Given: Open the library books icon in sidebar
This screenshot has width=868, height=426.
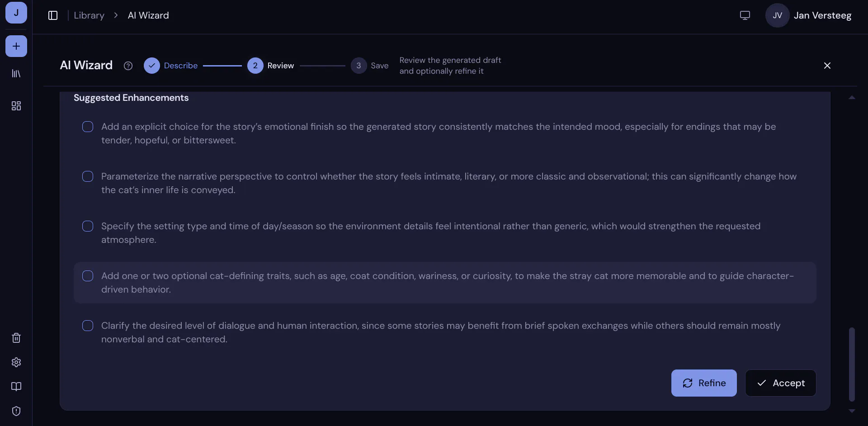Looking at the screenshot, I should tap(16, 73).
